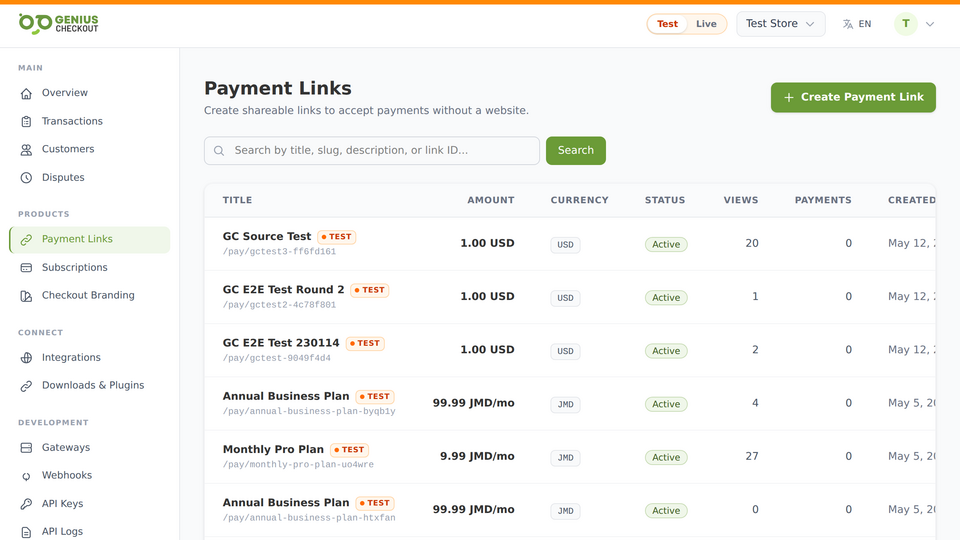Navigate to Disputes
Image resolution: width=960 pixels, height=540 pixels.
click(x=89, y=178)
